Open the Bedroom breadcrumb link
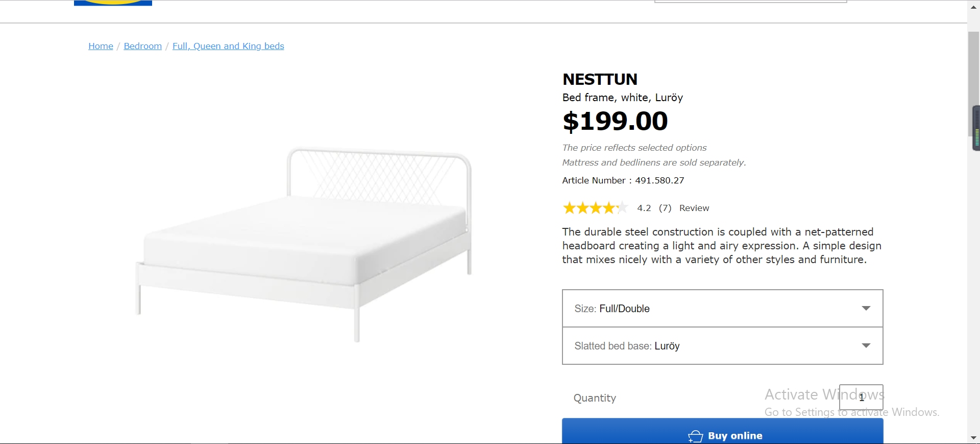 tap(142, 46)
